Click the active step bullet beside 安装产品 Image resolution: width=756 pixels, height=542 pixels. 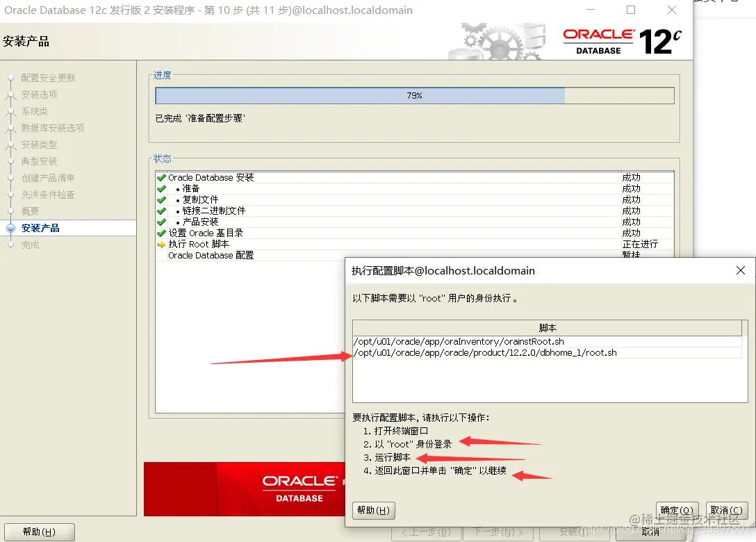pyautogui.click(x=10, y=228)
